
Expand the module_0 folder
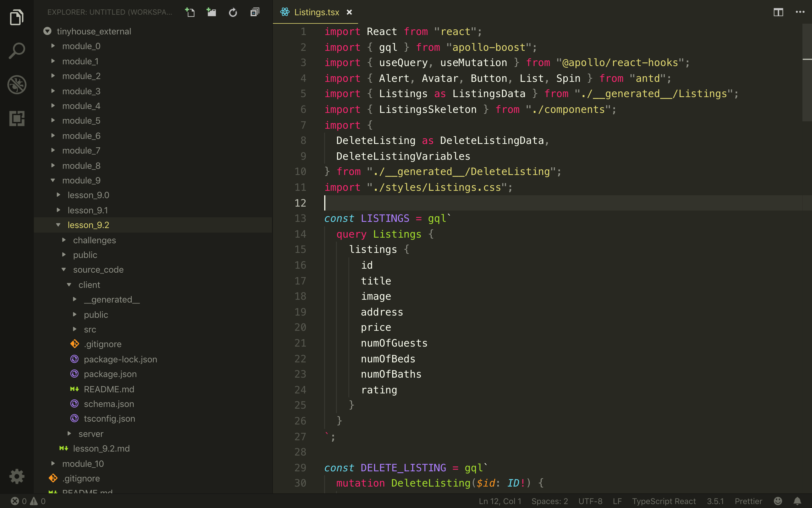point(81,46)
